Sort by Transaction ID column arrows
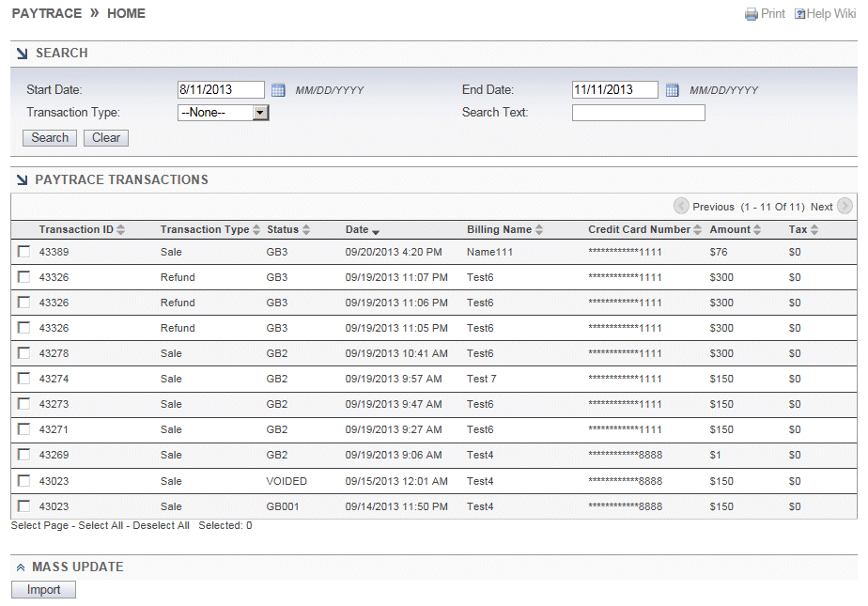This screenshot has width=868, height=606. click(x=120, y=229)
